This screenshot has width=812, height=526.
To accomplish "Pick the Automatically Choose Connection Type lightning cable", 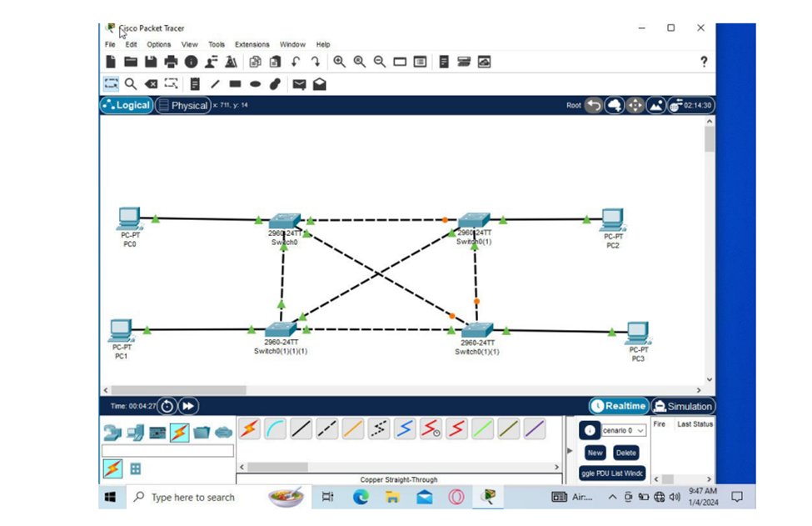I will click(250, 429).
